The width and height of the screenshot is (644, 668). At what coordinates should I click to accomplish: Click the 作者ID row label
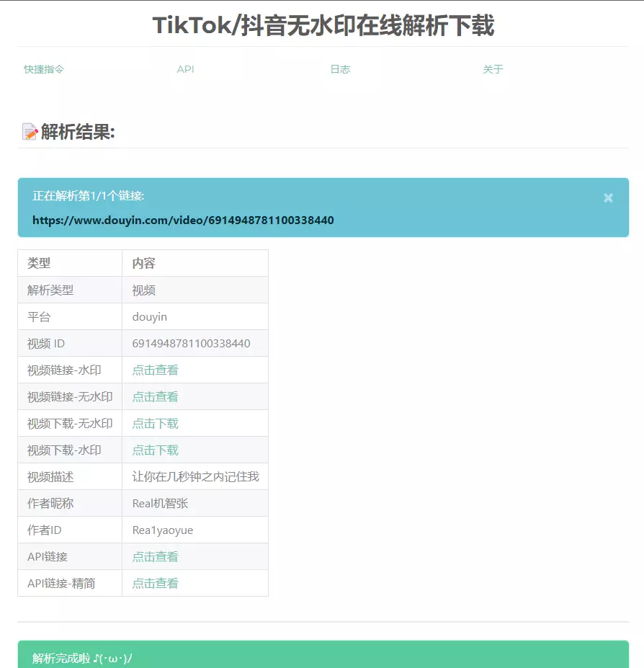(x=44, y=530)
